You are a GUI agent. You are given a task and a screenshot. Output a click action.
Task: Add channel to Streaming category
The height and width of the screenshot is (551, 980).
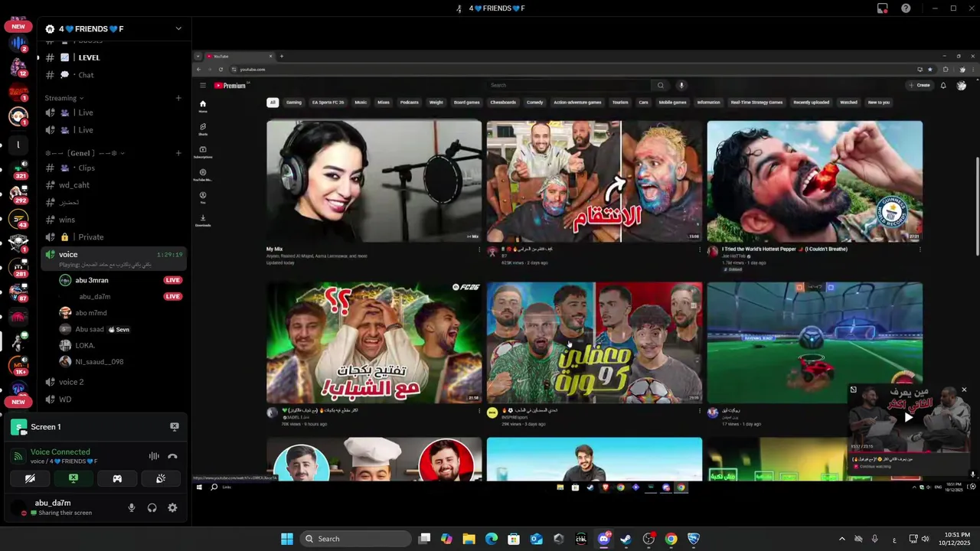pyautogui.click(x=178, y=98)
